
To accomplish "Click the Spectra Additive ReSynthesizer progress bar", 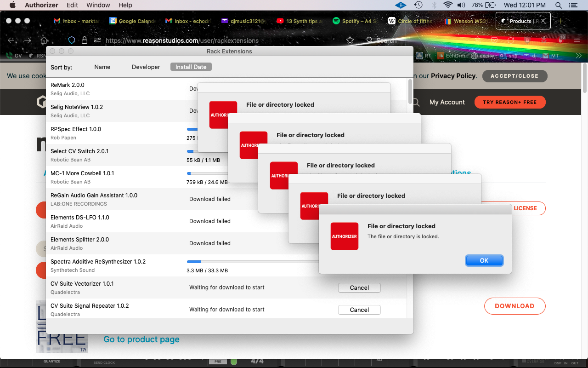I will pyautogui.click(x=253, y=262).
